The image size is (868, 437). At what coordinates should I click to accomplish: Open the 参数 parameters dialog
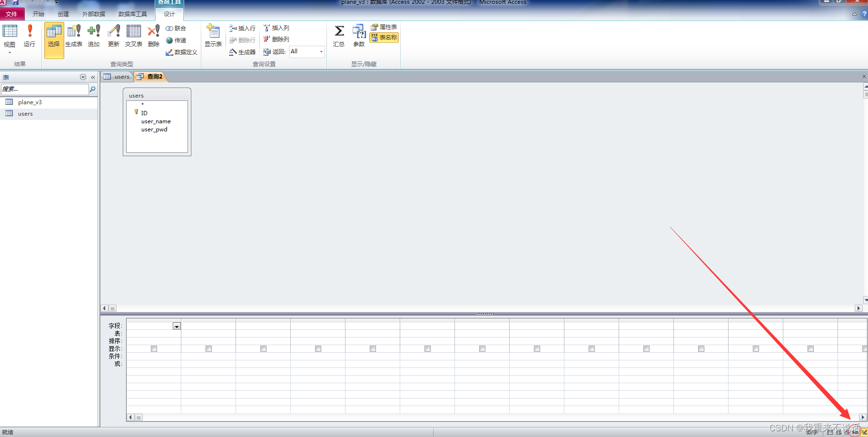359,36
